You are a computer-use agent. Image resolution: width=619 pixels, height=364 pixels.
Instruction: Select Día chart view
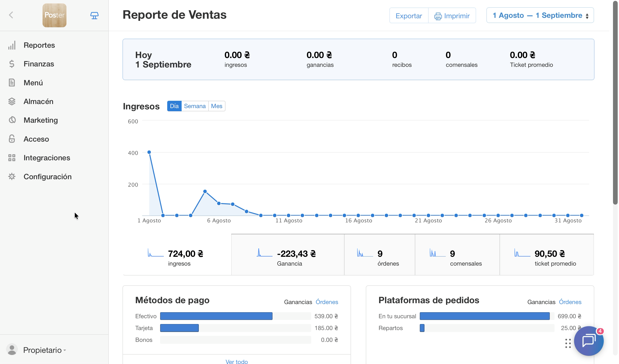[x=174, y=106]
